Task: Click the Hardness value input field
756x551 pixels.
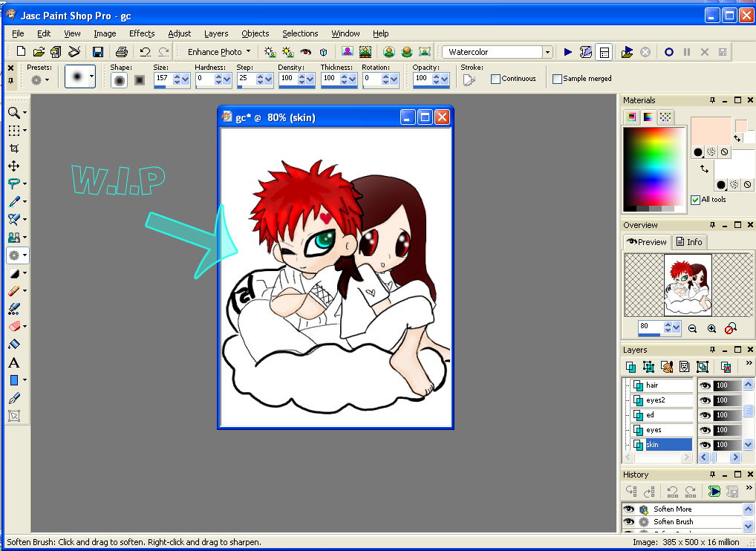Action: 204,78
